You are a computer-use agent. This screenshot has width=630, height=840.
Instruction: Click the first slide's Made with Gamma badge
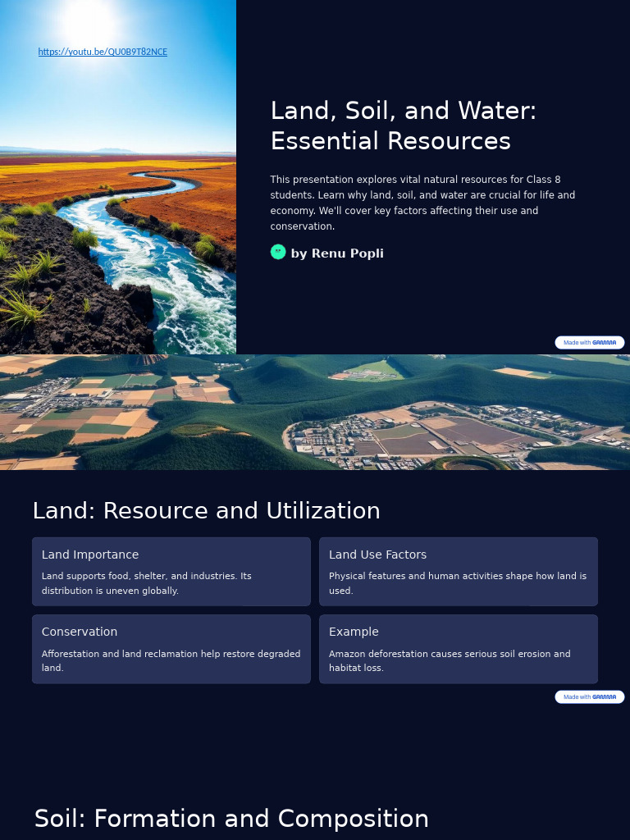(589, 342)
